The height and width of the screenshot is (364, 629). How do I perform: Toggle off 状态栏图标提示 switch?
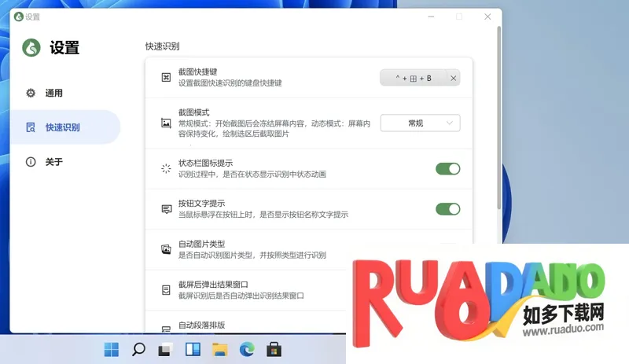(447, 168)
